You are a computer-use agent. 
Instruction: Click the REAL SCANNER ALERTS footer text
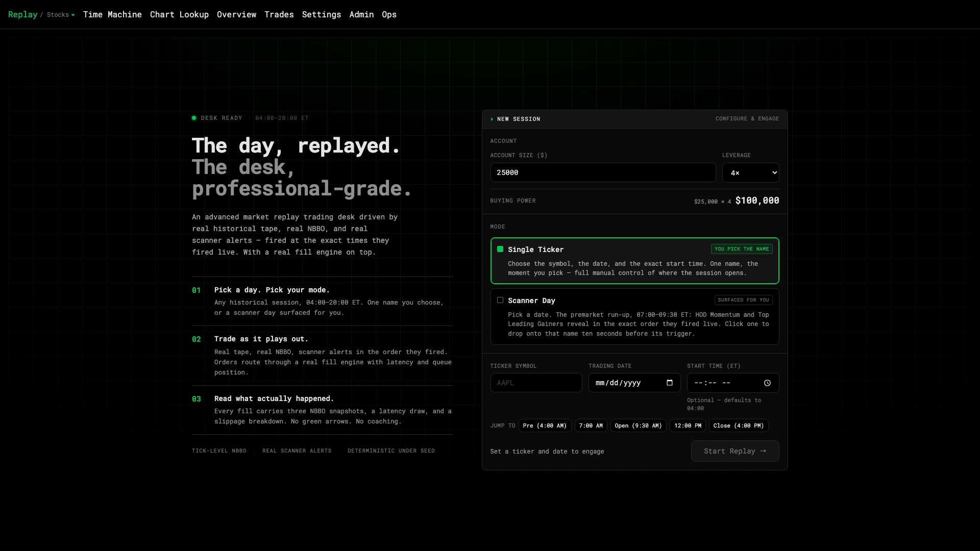pos(297,451)
